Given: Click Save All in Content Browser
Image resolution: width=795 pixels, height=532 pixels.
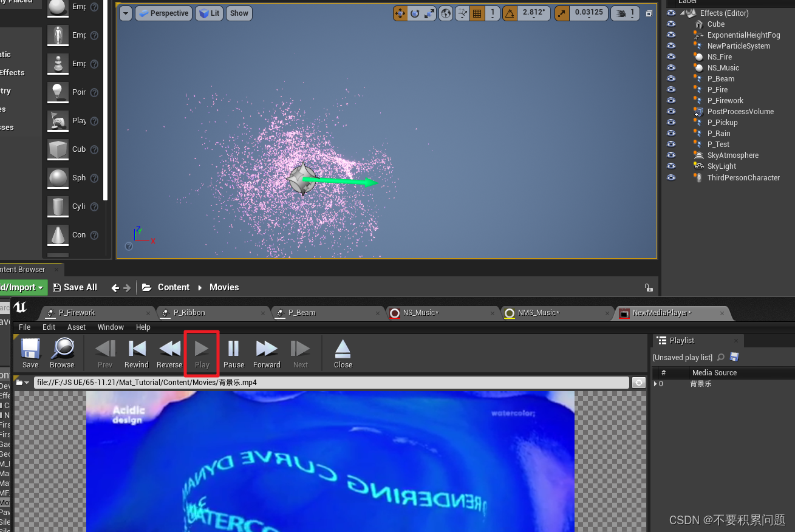Looking at the screenshot, I should (x=75, y=287).
